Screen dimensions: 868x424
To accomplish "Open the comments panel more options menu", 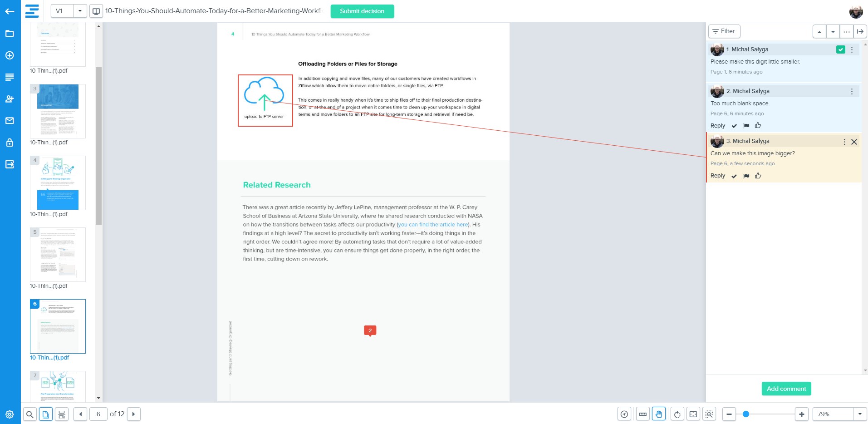I will pos(846,32).
